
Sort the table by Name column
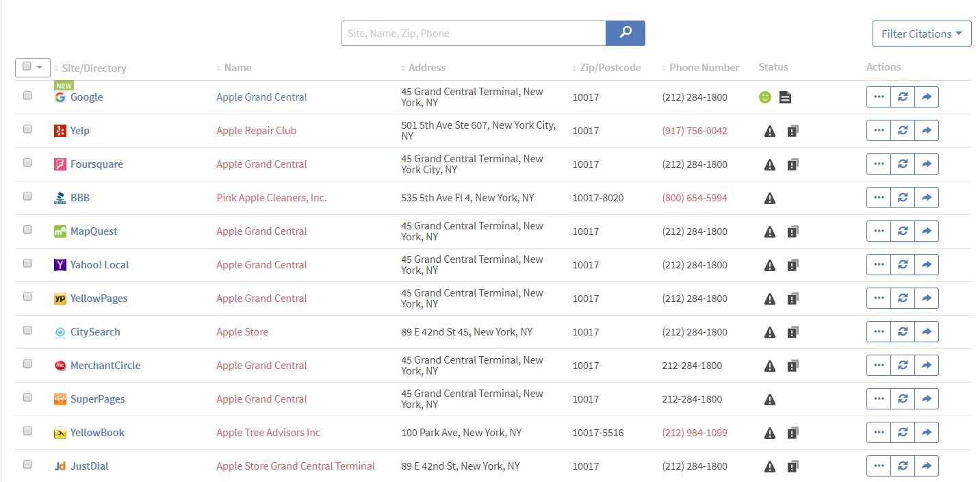[x=237, y=68]
